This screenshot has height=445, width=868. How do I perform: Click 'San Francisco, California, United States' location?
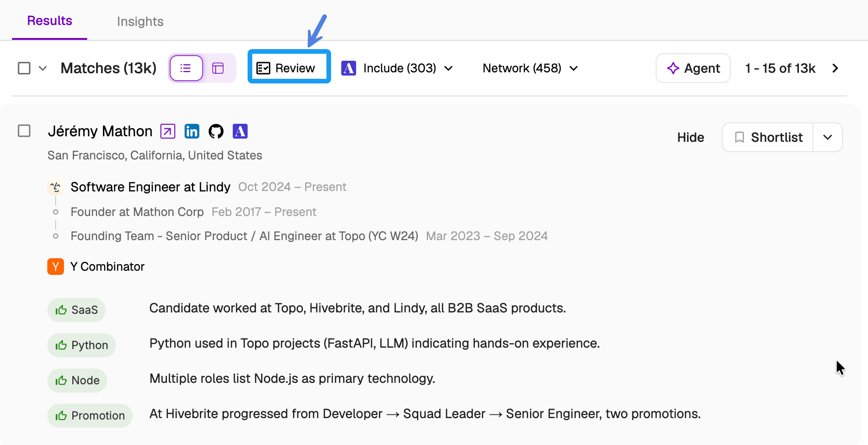click(x=155, y=155)
